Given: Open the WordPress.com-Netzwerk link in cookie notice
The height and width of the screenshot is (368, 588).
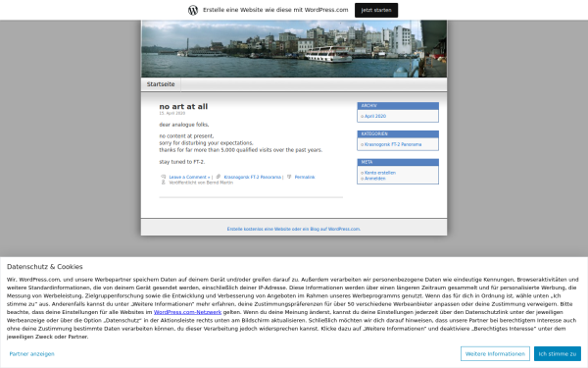Looking at the screenshot, I should [x=187, y=312].
